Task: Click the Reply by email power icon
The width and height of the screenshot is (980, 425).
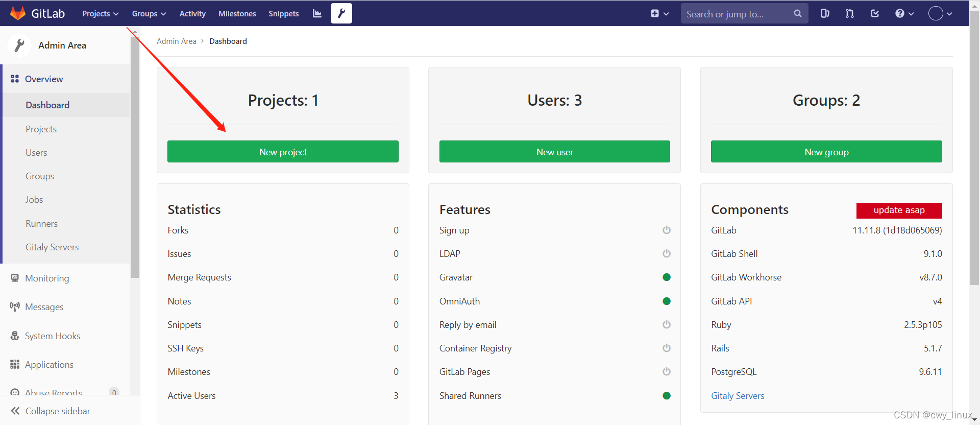Action: click(x=667, y=325)
